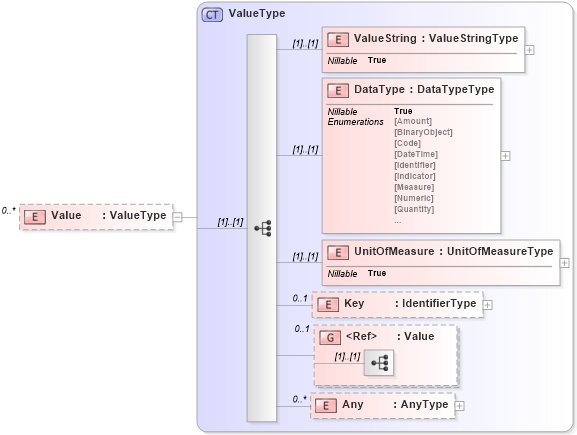Screen dimensions: 577x435
Task: Click the CT badge of ValueType
Action: coord(212,15)
